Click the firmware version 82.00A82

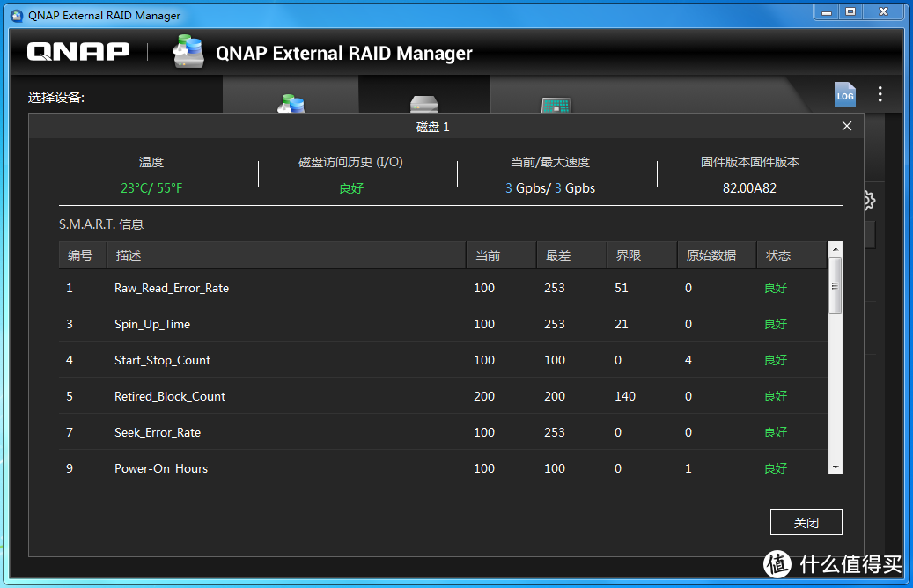pos(749,188)
